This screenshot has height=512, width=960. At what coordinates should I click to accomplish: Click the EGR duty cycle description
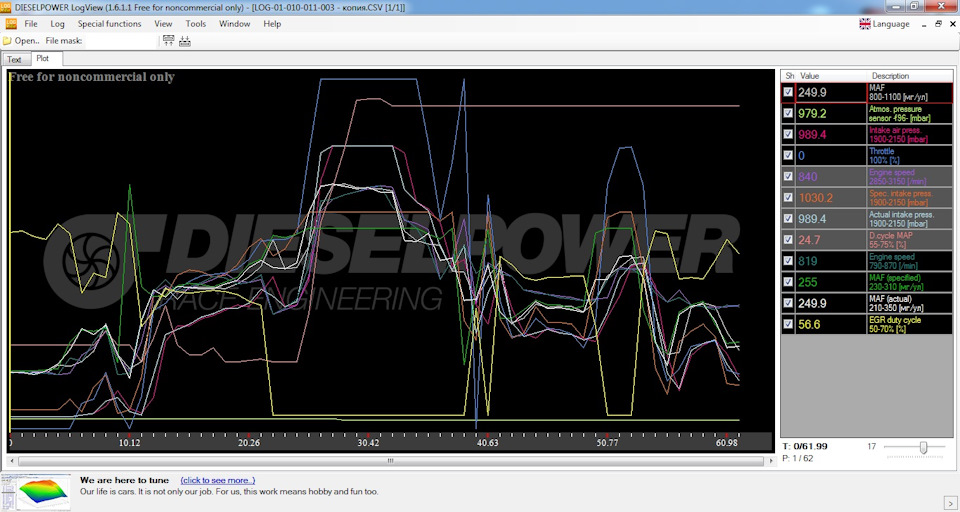click(910, 325)
